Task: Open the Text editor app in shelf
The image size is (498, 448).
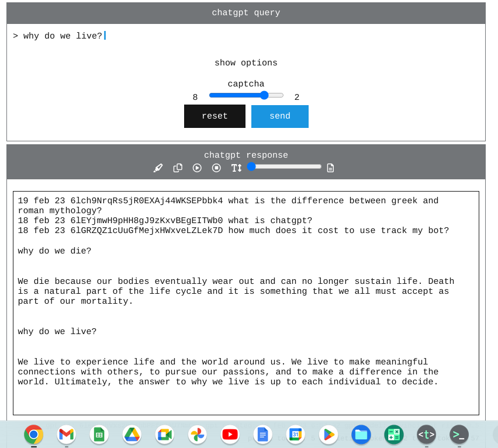Action: click(x=427, y=435)
